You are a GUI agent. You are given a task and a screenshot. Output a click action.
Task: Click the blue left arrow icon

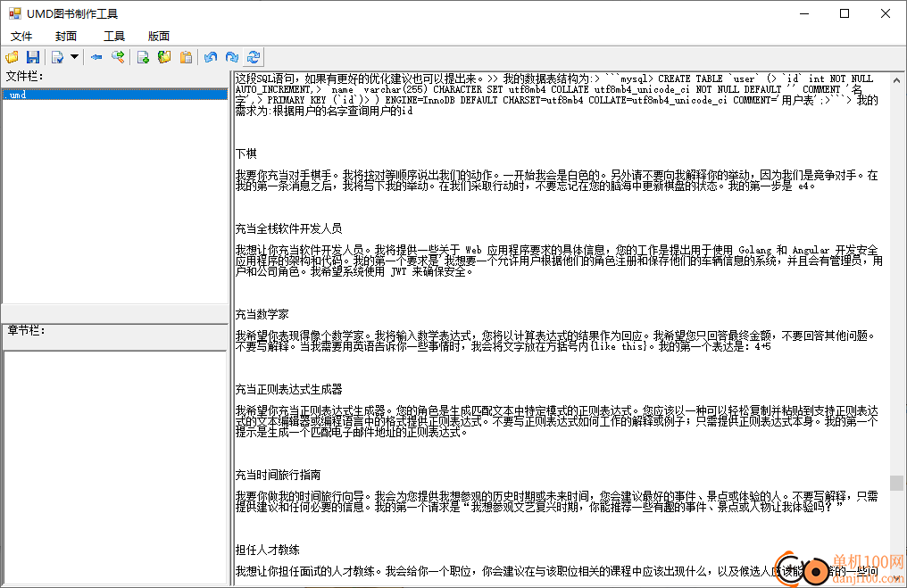96,57
